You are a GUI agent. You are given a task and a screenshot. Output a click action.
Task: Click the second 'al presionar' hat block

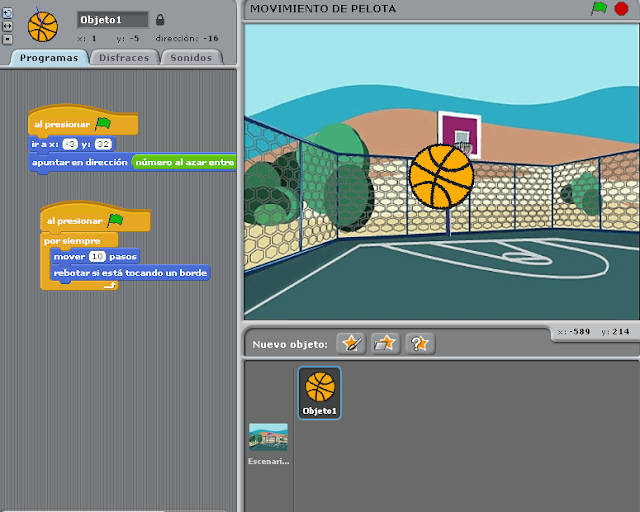[95, 218]
